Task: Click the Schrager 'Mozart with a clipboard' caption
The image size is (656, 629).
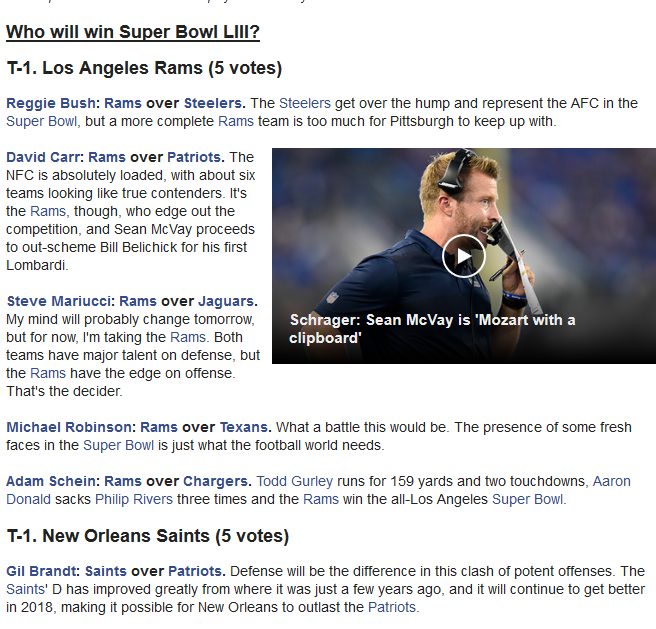Action: (433, 329)
